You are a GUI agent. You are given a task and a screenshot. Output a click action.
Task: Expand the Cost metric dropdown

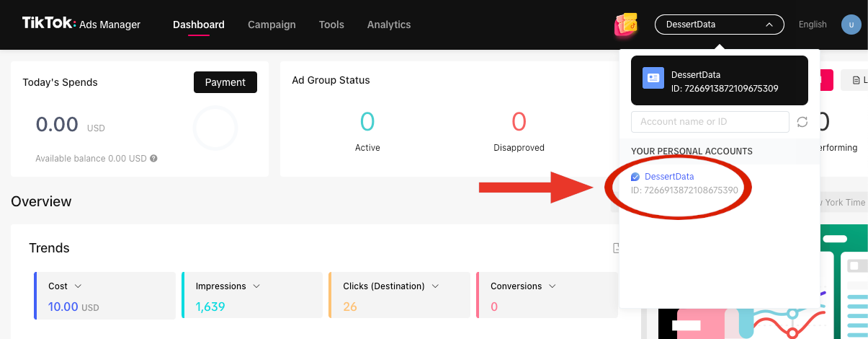click(x=79, y=286)
